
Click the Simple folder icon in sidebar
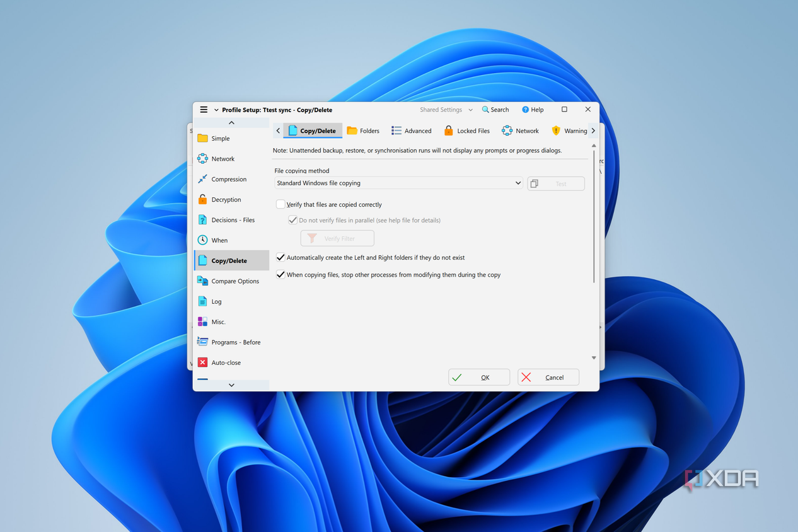click(202, 138)
